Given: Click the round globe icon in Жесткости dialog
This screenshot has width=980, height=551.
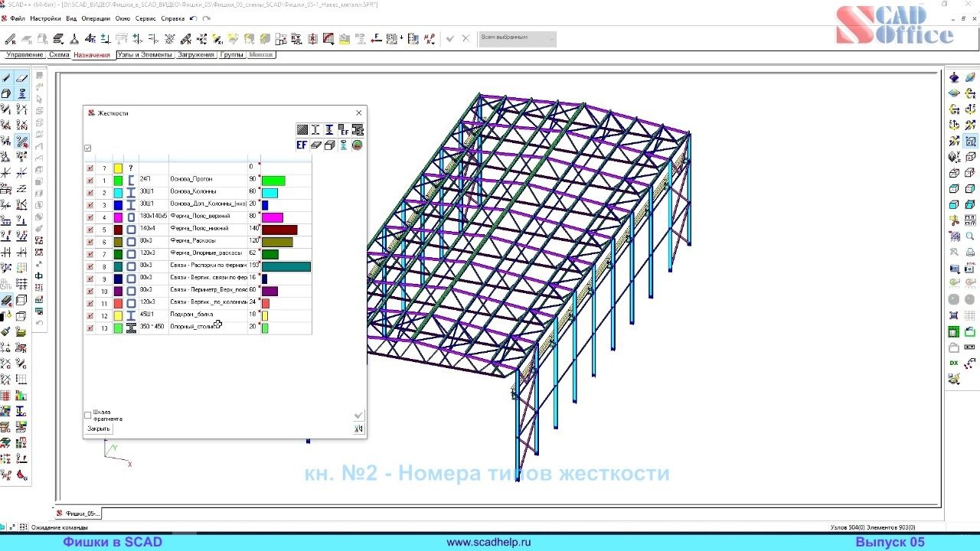Looking at the screenshot, I should (x=357, y=145).
